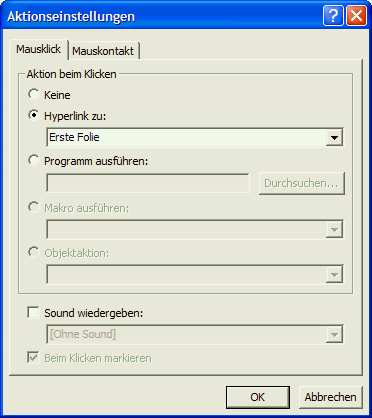Confirm with the OK button
This screenshot has width=372, height=418.
[258, 397]
